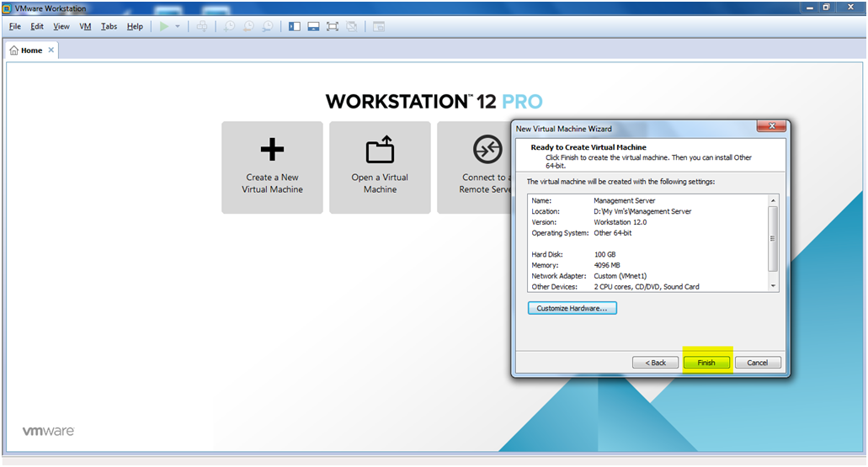Click the settings list scrollbar thumb
Image resolution: width=868 pixels, height=467 pixels.
774,238
